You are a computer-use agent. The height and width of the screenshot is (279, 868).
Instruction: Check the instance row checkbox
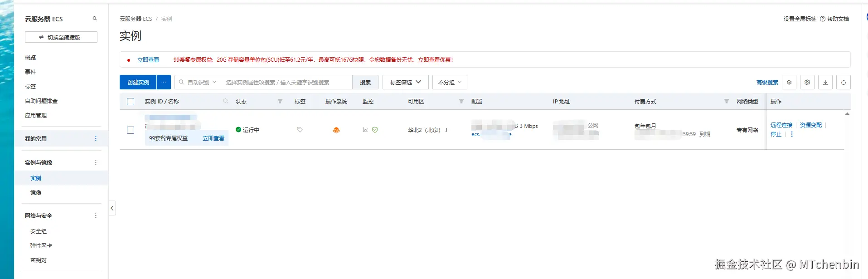coord(131,130)
